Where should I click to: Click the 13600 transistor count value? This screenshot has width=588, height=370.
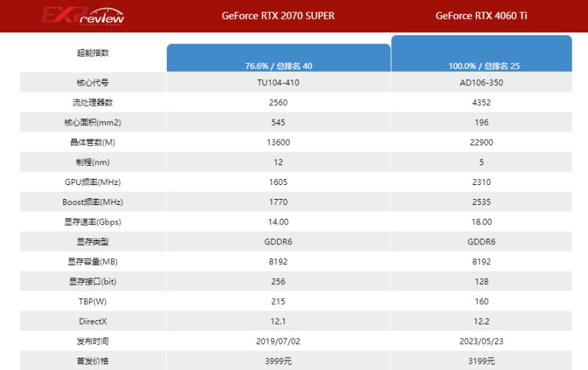pos(278,142)
